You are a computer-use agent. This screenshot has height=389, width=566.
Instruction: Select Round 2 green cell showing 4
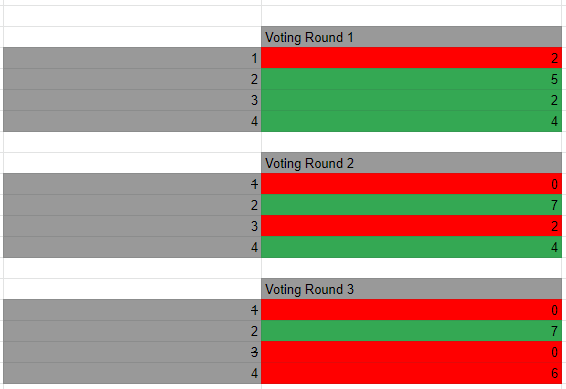(412, 247)
